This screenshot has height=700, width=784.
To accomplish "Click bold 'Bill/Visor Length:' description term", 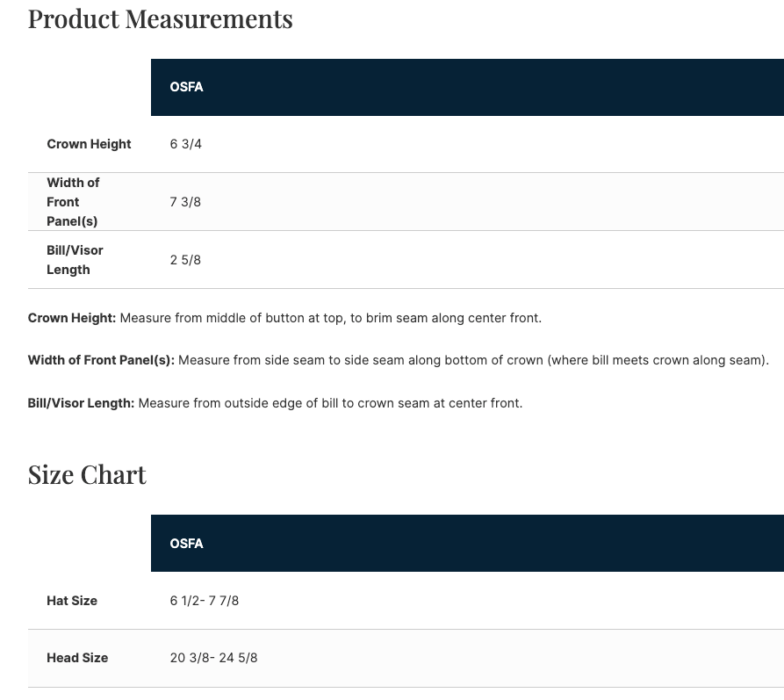I will 81,403.
